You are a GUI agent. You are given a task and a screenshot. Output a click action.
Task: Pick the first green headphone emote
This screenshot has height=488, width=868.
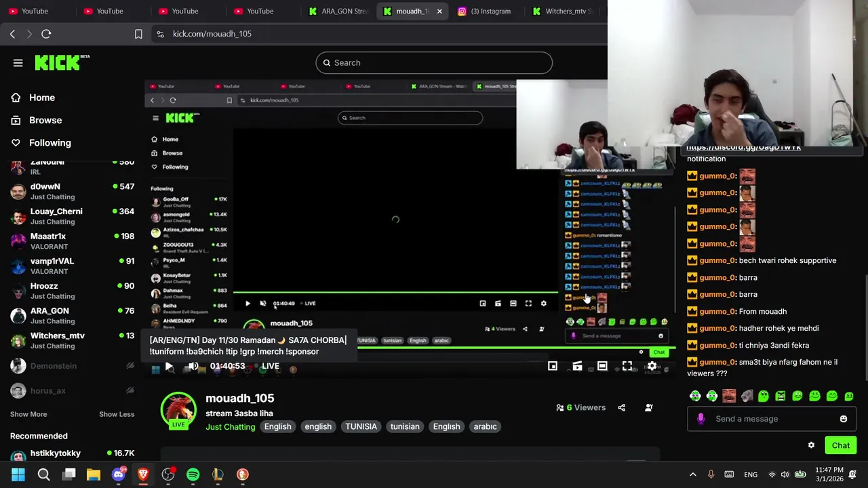click(x=695, y=396)
